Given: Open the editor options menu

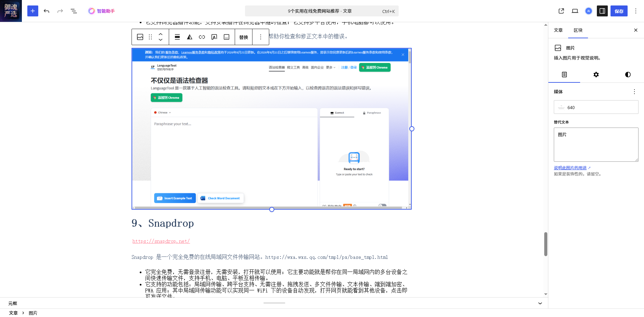Looking at the screenshot, I should (x=636, y=11).
